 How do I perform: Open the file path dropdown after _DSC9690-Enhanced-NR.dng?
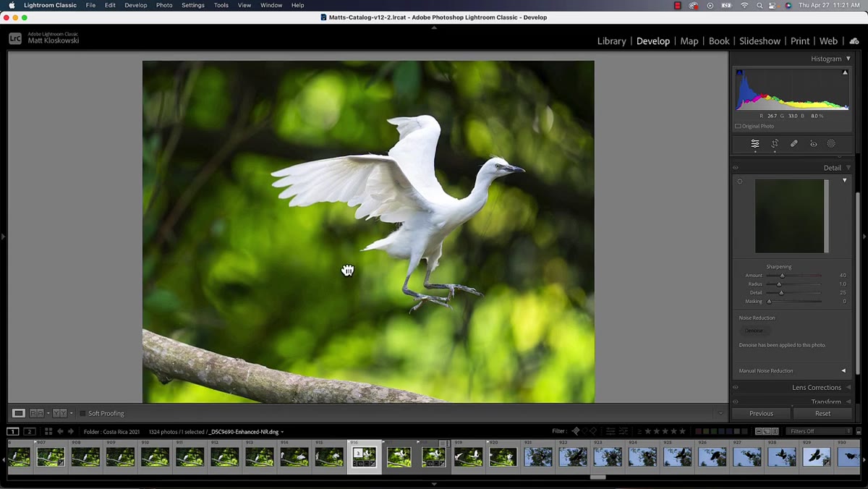282,432
